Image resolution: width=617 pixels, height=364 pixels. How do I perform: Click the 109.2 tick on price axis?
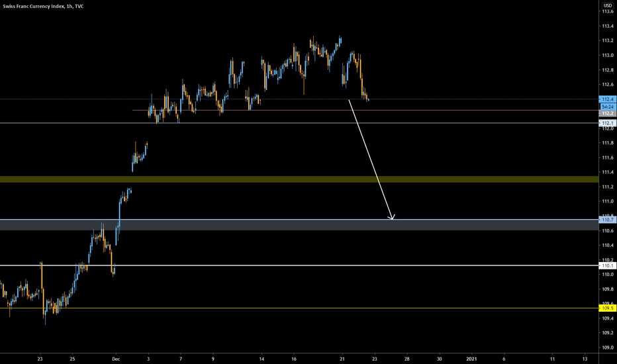[607, 332]
